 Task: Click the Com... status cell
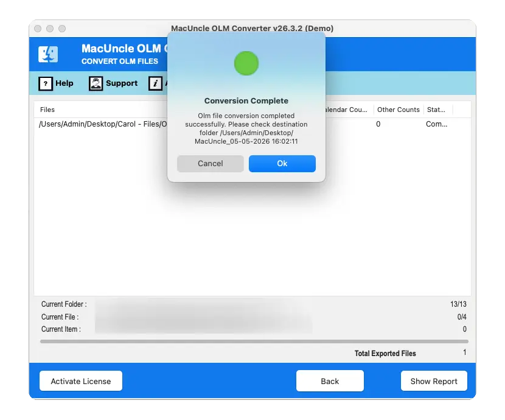436,124
